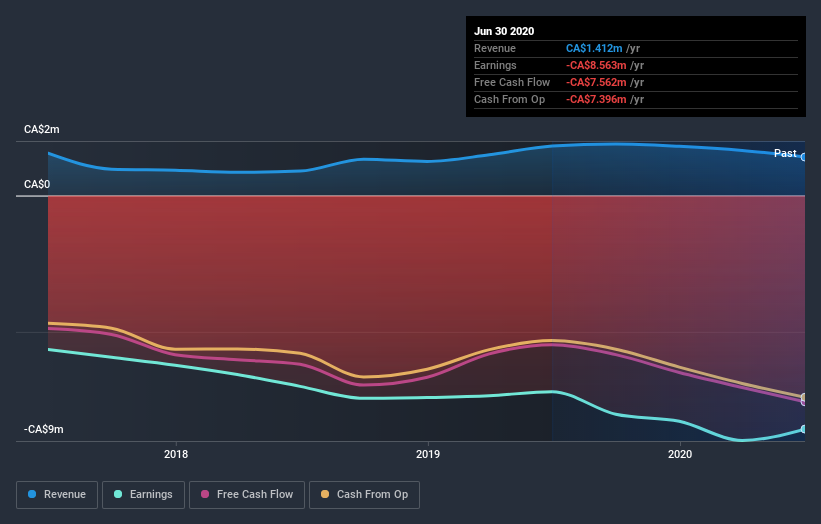This screenshot has width=821, height=524.
Task: Click the 2019 x-axis label
Action: tap(428, 454)
